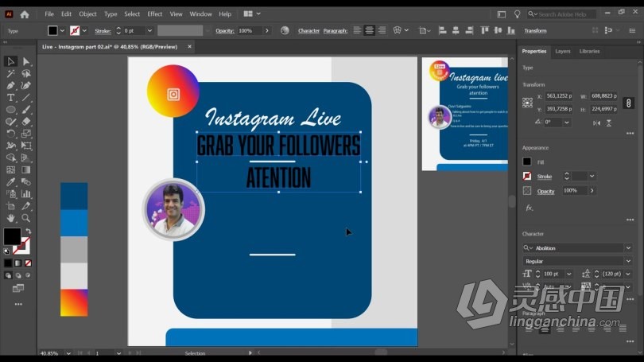Toggle constrain width and height proportions
The image size is (644, 362).
[628, 103]
